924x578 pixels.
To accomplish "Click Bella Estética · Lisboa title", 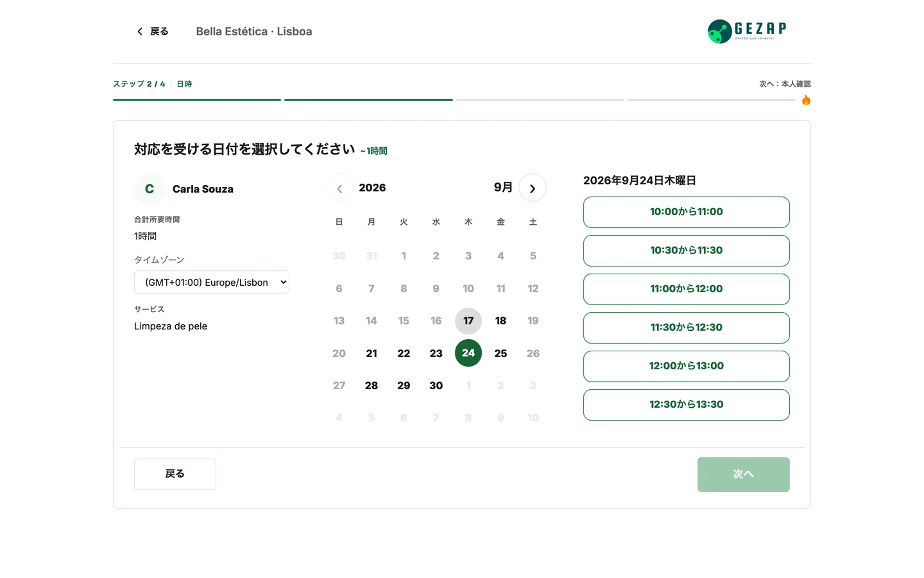I will (x=254, y=31).
